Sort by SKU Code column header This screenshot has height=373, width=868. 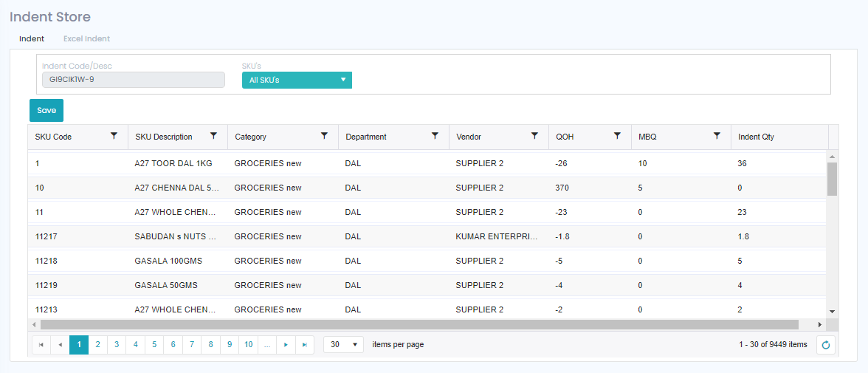[53, 137]
